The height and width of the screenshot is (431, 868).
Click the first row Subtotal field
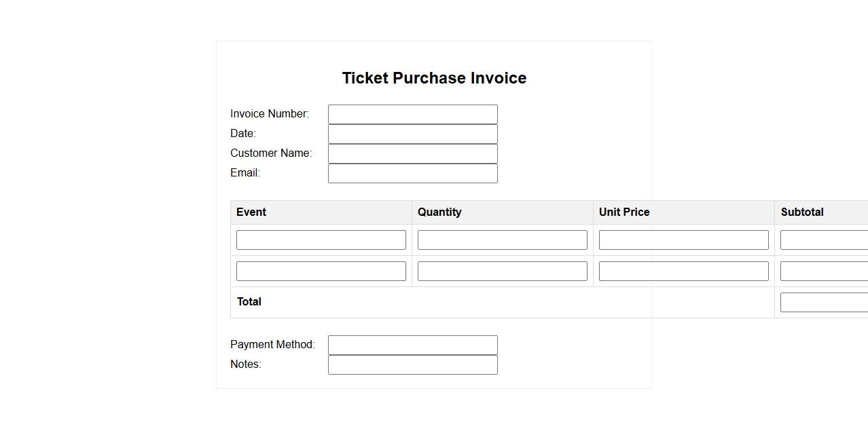click(824, 240)
